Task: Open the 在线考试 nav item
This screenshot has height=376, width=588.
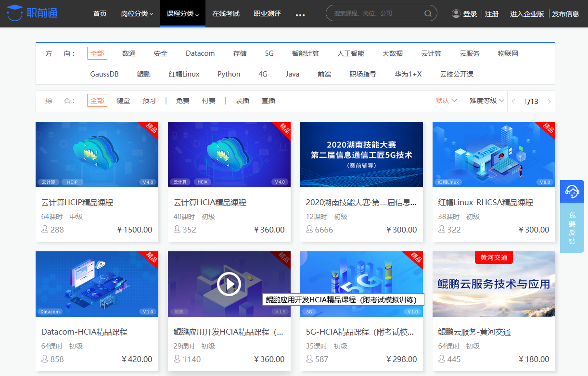Action: (226, 13)
